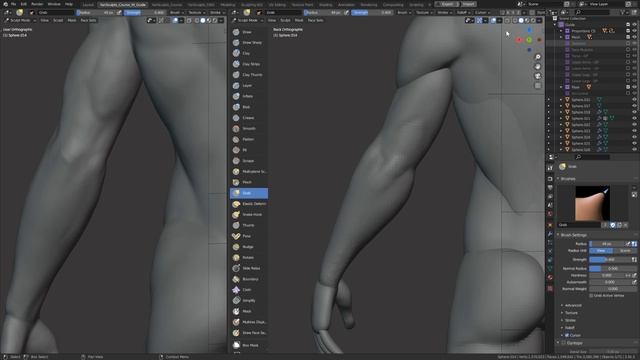The height and width of the screenshot is (360, 640).
Task: Select the Inflate brush tool
Action: pos(249,96)
